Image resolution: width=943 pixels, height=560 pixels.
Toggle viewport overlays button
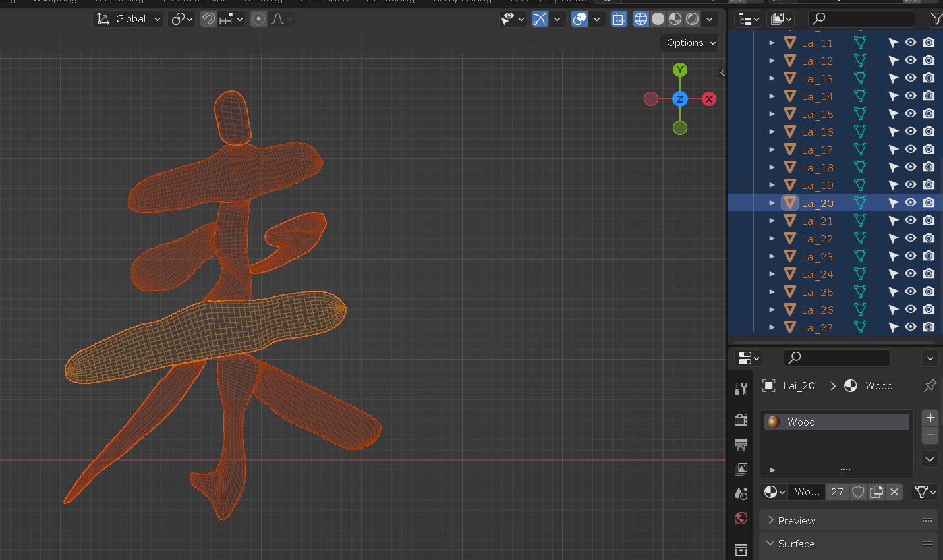pos(579,19)
